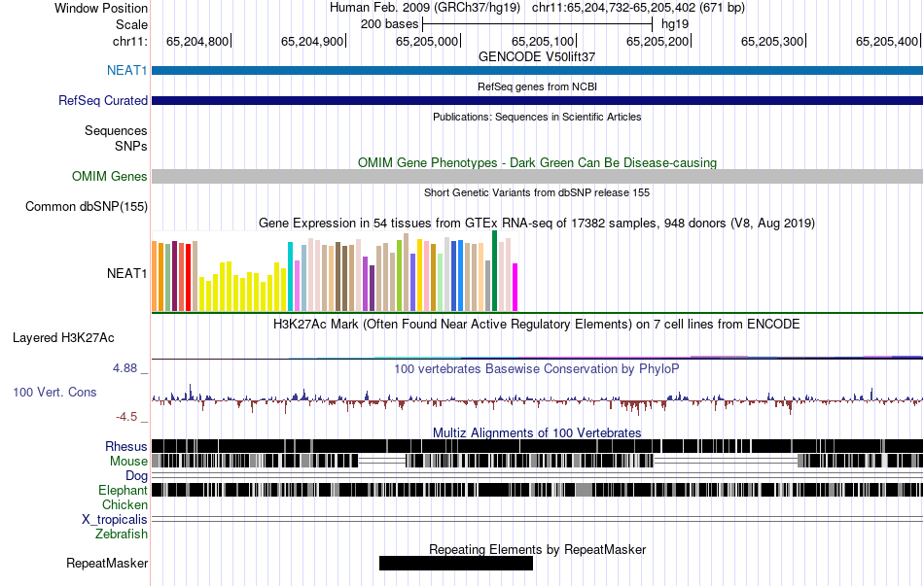Viewport: 924px width, 586px height.
Task: Click the 100 Vert. Cons label
Action: (x=54, y=393)
